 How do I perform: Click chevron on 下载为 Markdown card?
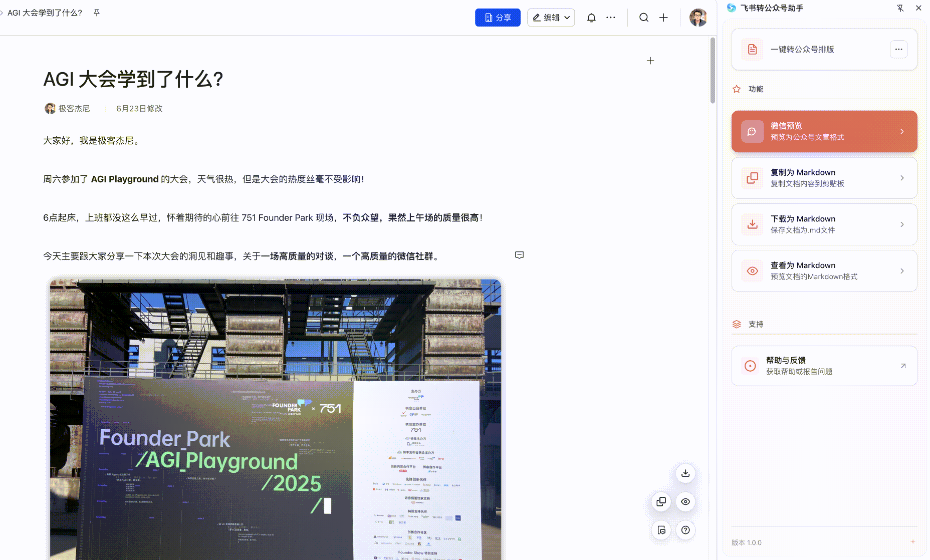pyautogui.click(x=902, y=224)
